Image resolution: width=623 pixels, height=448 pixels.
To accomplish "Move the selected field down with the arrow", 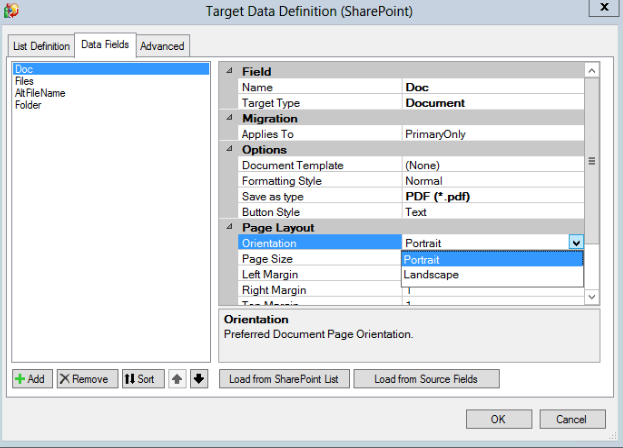I will tap(199, 379).
